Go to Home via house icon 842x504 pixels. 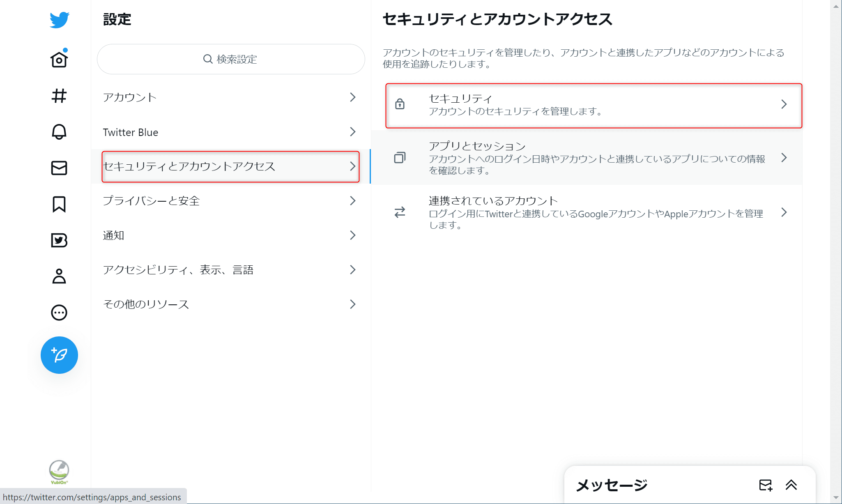(x=59, y=60)
